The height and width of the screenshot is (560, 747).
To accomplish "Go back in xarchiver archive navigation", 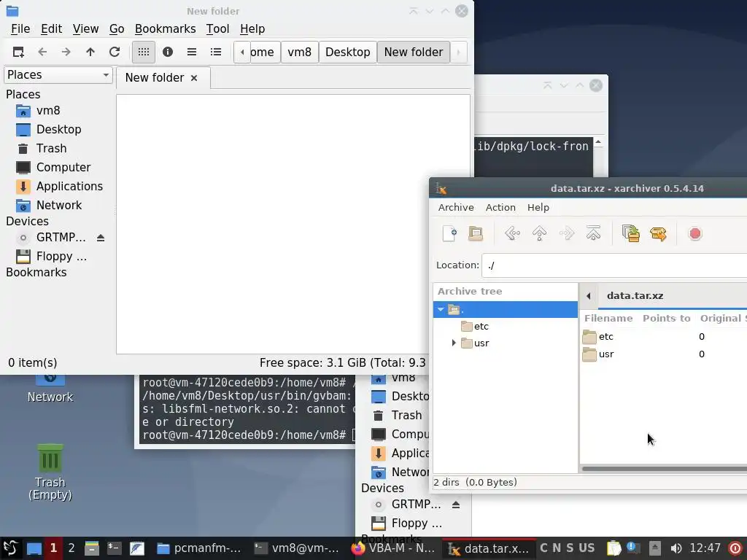I will tap(512, 233).
